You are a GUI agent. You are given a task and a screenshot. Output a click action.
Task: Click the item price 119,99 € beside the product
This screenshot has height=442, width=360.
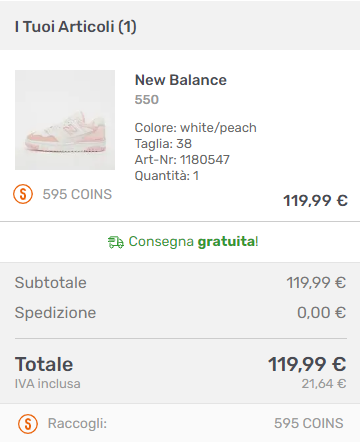pyautogui.click(x=315, y=201)
